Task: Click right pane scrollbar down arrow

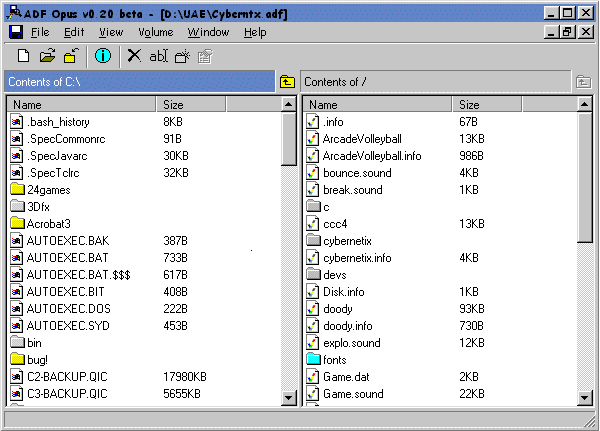Action: [x=584, y=398]
